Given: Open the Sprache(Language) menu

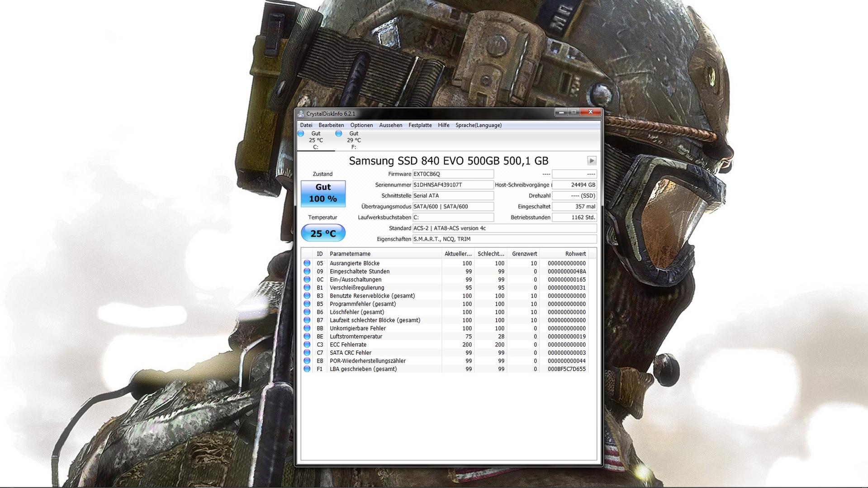Looking at the screenshot, I should (x=479, y=125).
